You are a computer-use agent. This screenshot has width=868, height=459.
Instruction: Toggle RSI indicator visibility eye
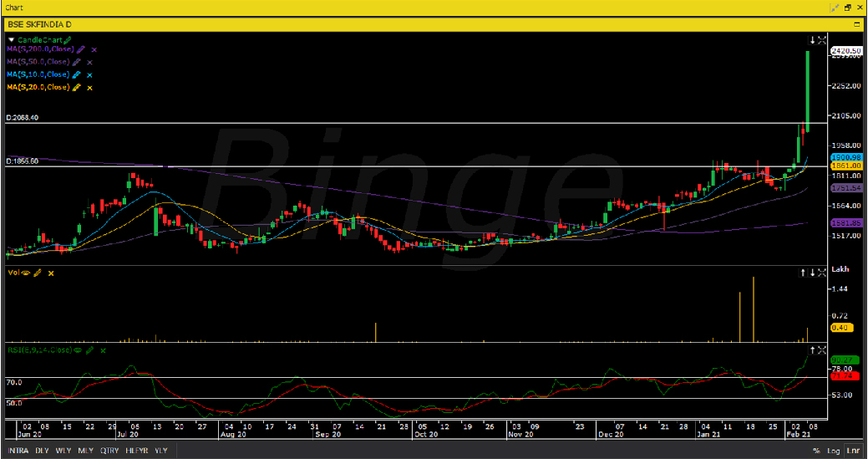point(78,350)
